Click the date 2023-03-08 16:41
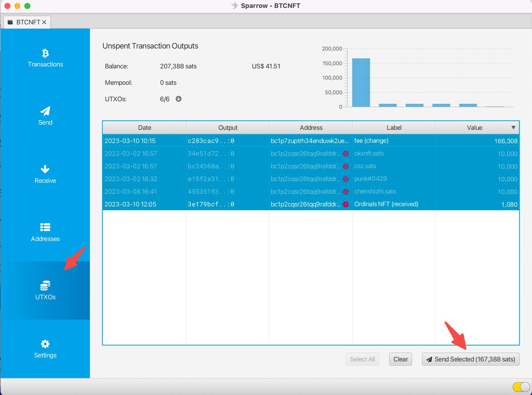 tap(130, 192)
